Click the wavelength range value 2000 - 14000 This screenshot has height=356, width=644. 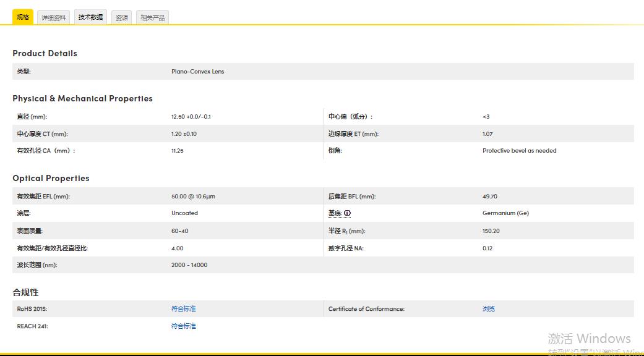(189, 265)
